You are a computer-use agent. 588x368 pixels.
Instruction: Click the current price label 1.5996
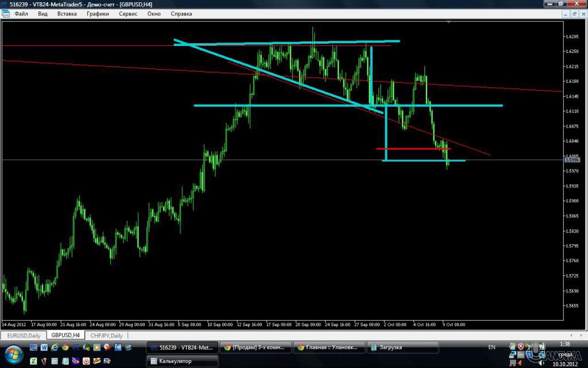coord(572,160)
